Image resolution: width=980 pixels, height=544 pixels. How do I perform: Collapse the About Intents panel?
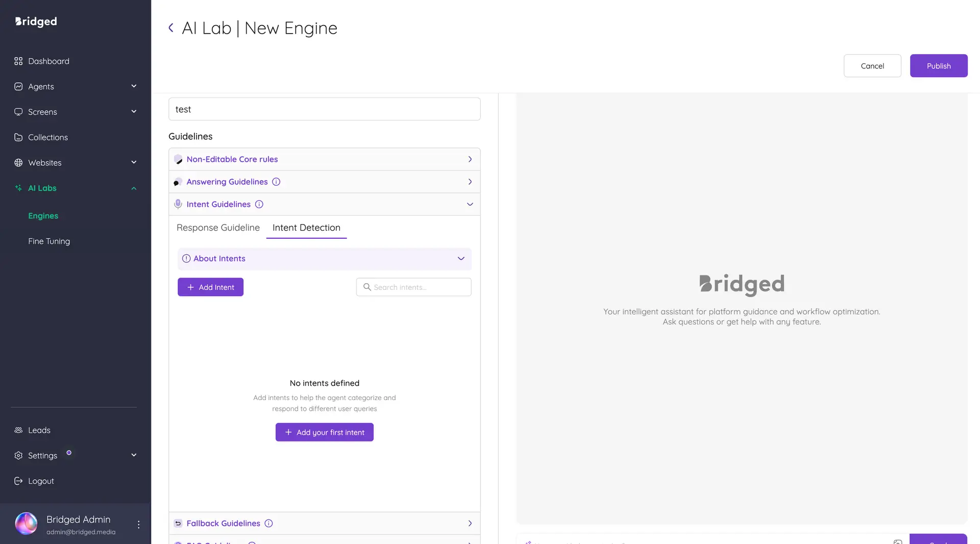(x=460, y=259)
